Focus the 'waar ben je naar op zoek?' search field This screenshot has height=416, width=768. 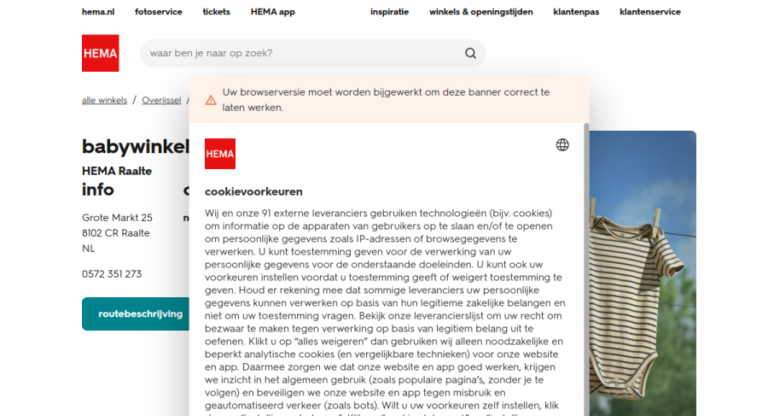coord(312,53)
